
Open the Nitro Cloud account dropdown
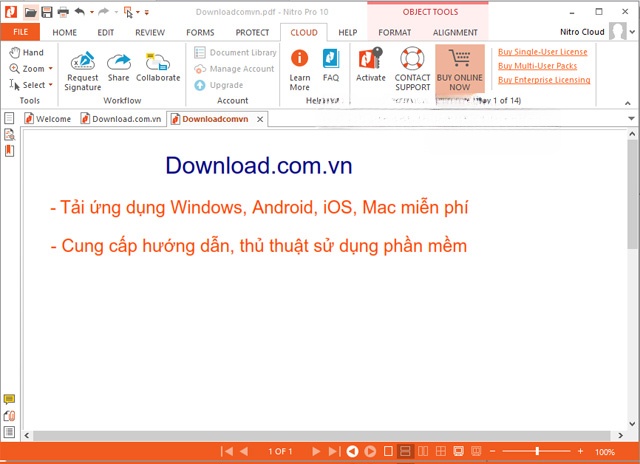632,32
